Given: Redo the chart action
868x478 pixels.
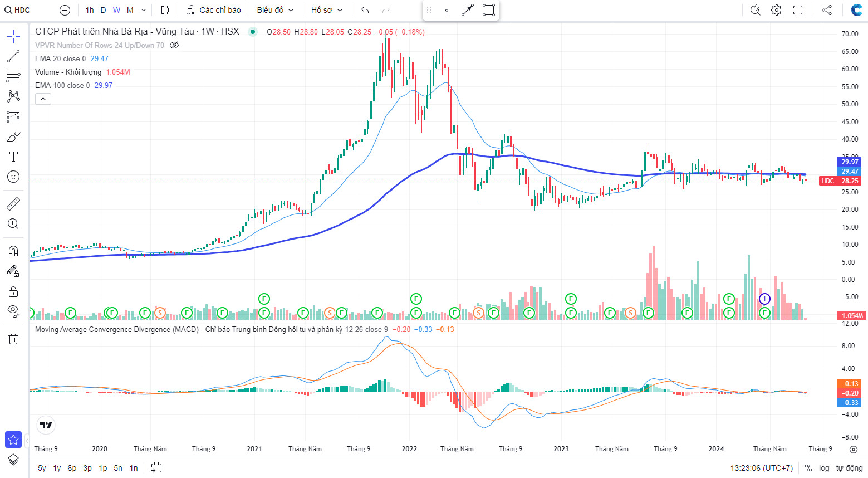Looking at the screenshot, I should coord(386,10).
